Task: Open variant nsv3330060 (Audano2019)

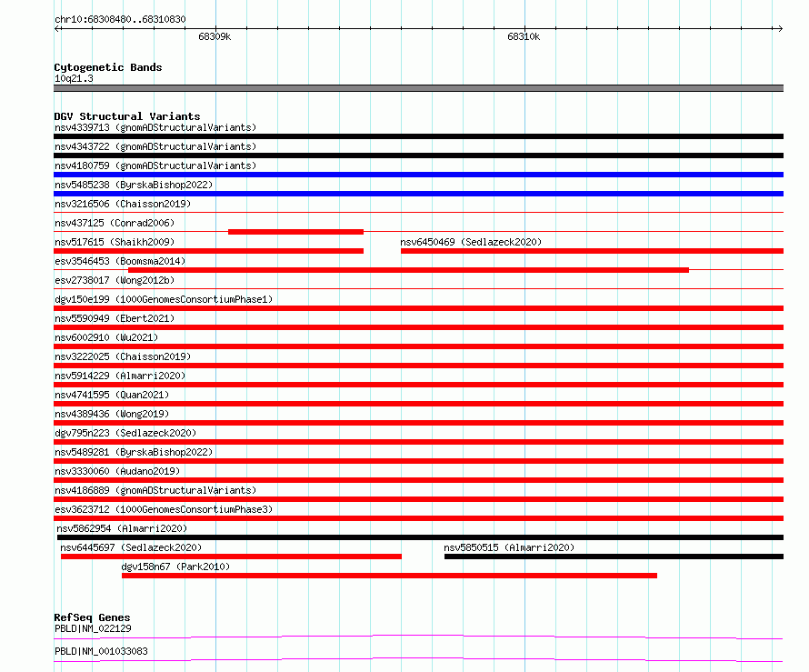Action: (117, 471)
